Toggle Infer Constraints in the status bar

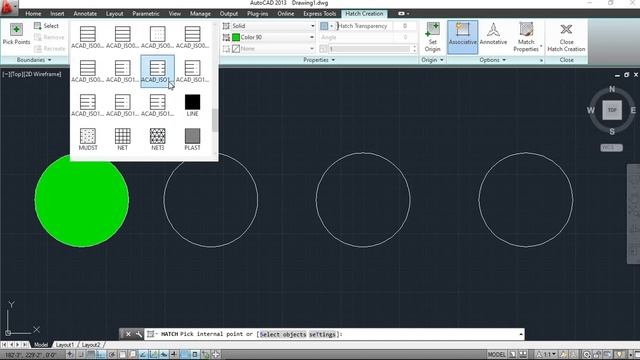click(70, 355)
